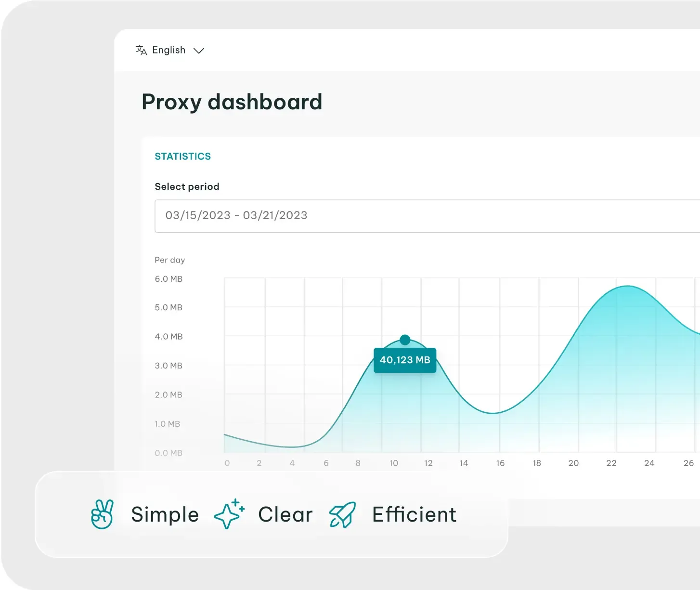Click the Proxy dashboard heading
This screenshot has width=700, height=590.
pyautogui.click(x=232, y=102)
